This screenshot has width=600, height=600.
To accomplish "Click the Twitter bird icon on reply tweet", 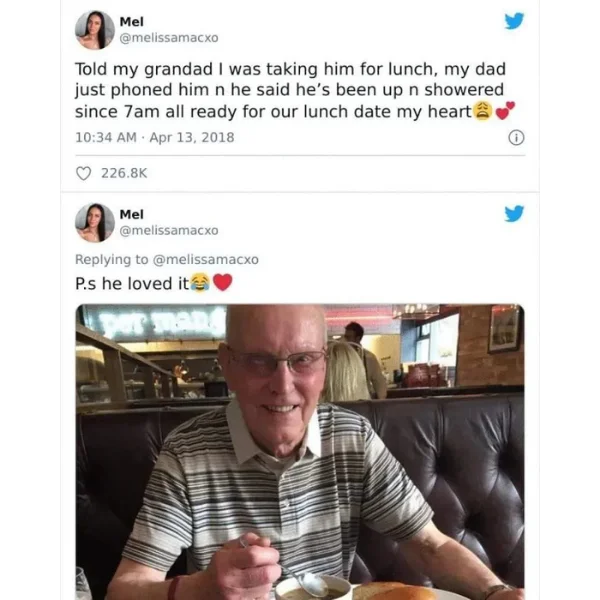I will click(514, 214).
